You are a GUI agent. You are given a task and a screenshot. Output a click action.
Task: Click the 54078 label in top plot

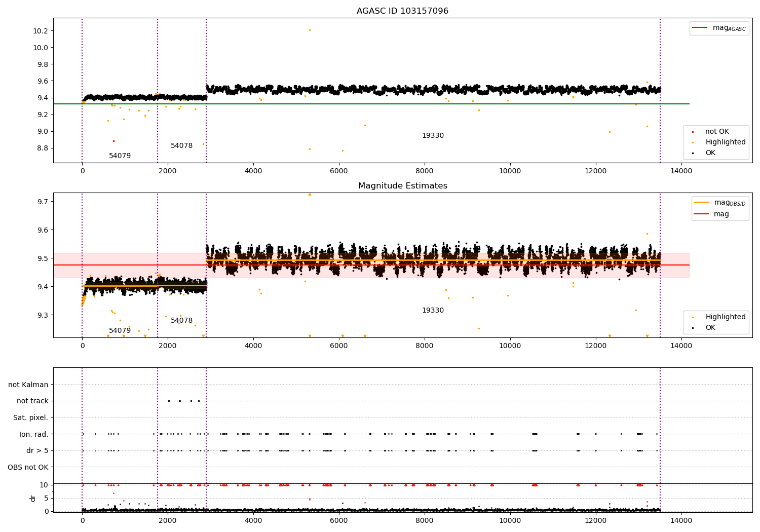point(181,146)
